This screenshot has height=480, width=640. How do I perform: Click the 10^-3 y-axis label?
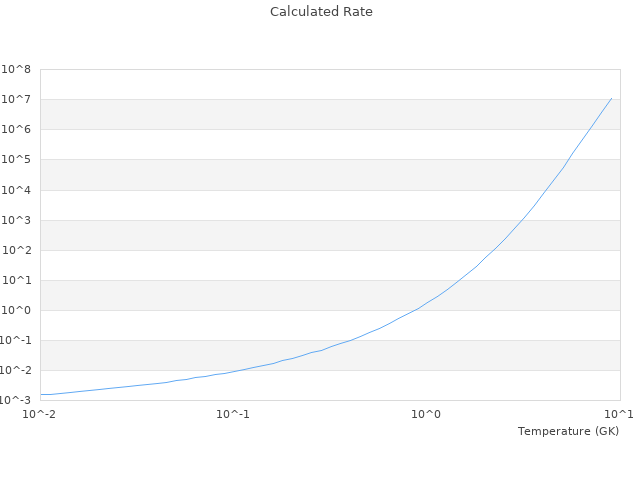pos(15,400)
